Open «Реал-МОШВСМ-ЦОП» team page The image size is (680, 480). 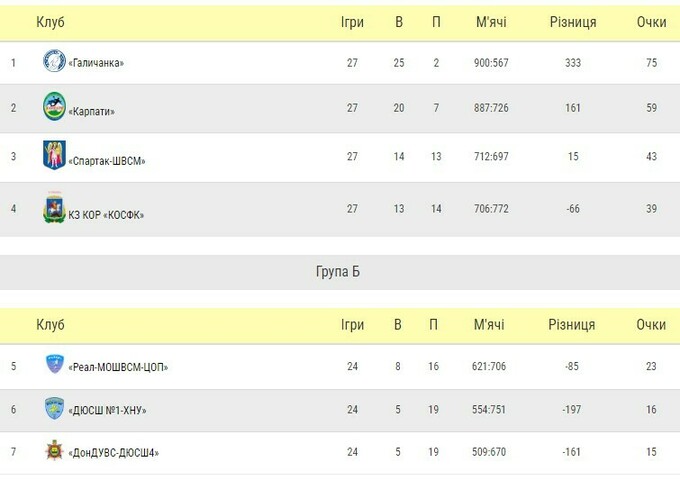click(118, 367)
